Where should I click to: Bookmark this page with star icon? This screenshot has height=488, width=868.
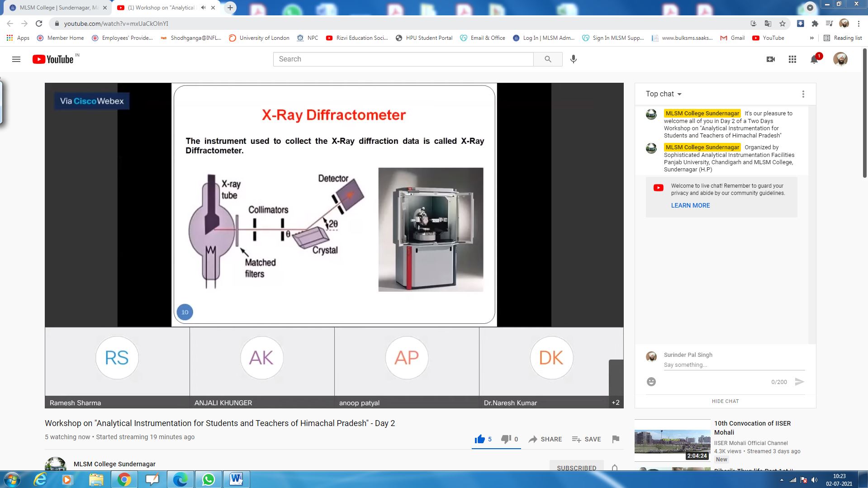pyautogui.click(x=783, y=24)
